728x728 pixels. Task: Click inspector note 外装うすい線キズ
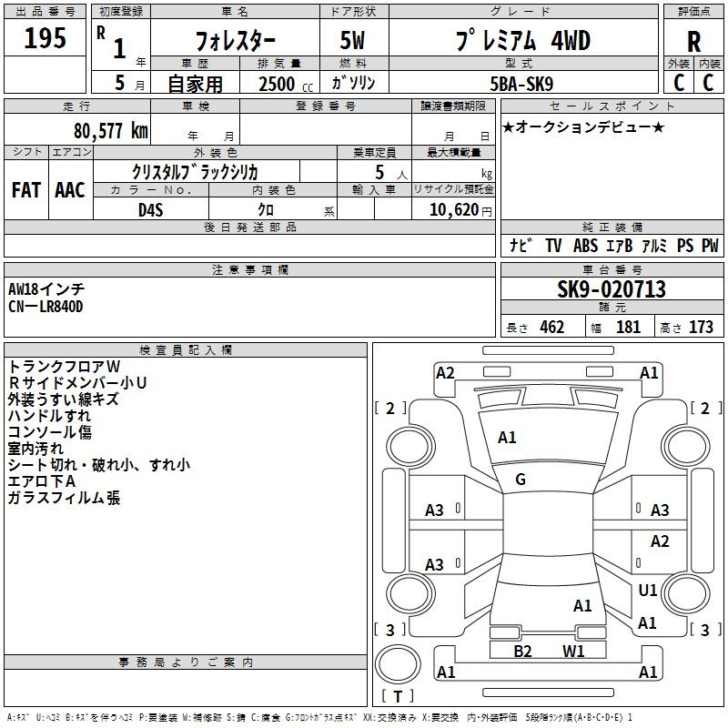pyautogui.click(x=63, y=399)
